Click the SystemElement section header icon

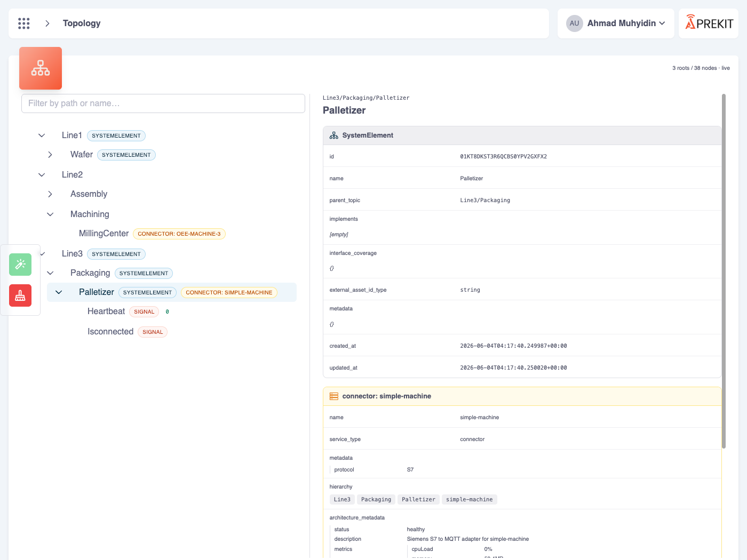[x=334, y=135]
